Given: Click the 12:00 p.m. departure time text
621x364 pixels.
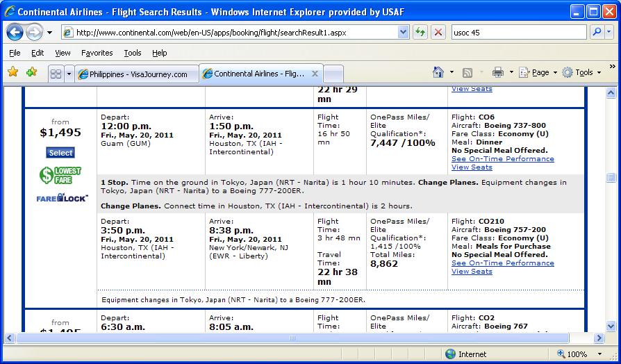Looking at the screenshot, I should coord(126,126).
